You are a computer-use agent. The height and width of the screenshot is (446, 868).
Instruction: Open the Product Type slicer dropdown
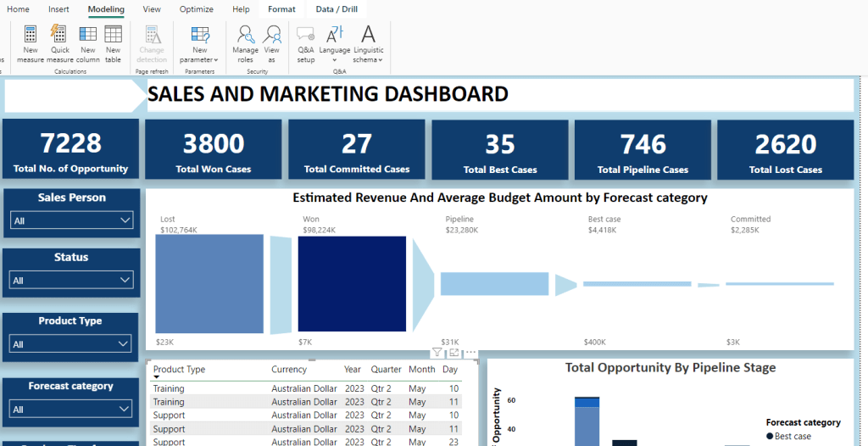(125, 344)
